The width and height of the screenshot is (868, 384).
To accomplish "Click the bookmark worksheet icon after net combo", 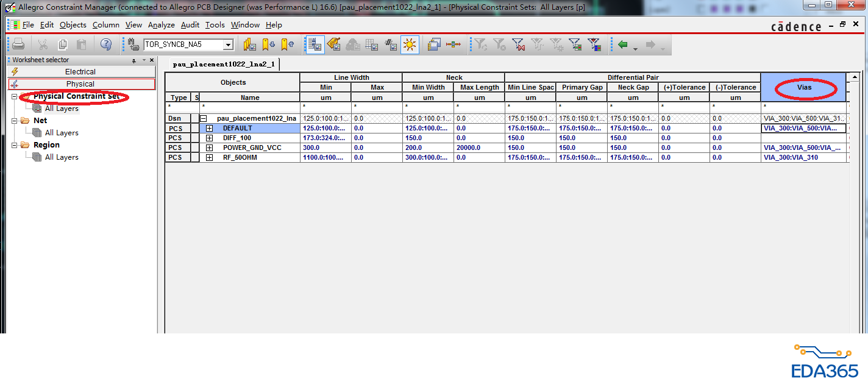I will coord(249,44).
